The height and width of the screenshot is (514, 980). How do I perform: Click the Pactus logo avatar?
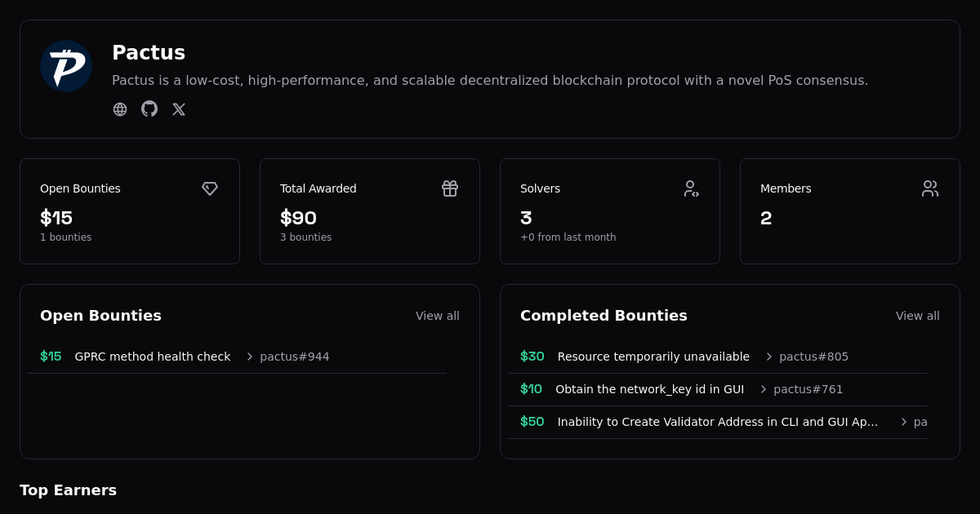pos(66,66)
